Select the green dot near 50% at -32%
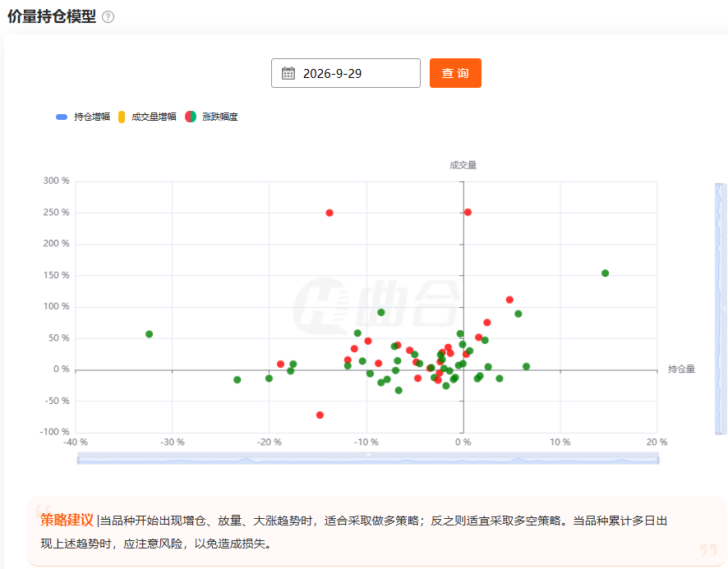 [149, 334]
